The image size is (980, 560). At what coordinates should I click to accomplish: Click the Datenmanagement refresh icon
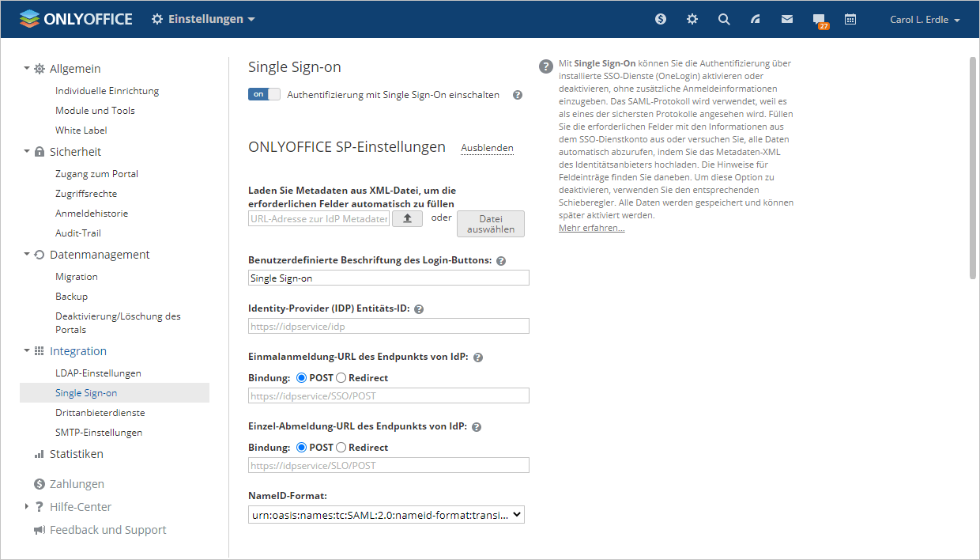tap(40, 255)
